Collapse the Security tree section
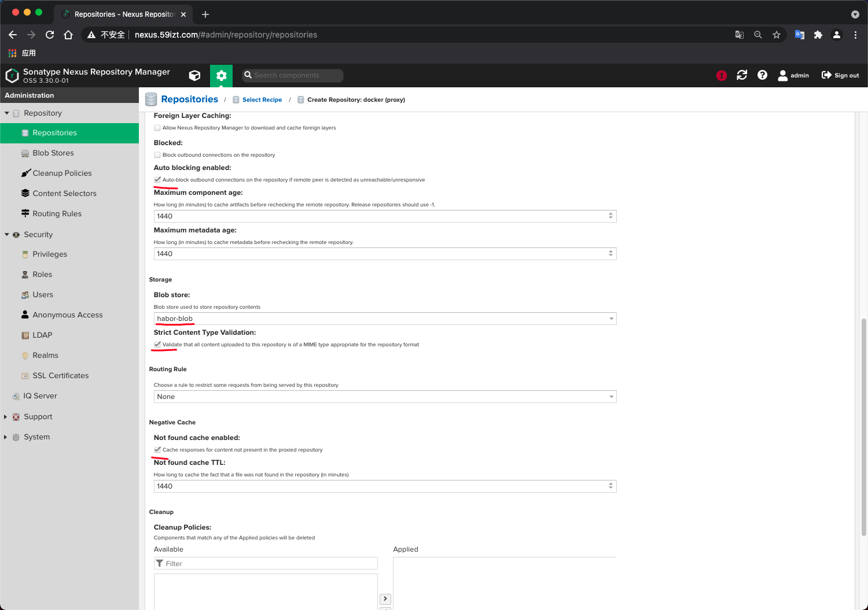 pos(6,235)
